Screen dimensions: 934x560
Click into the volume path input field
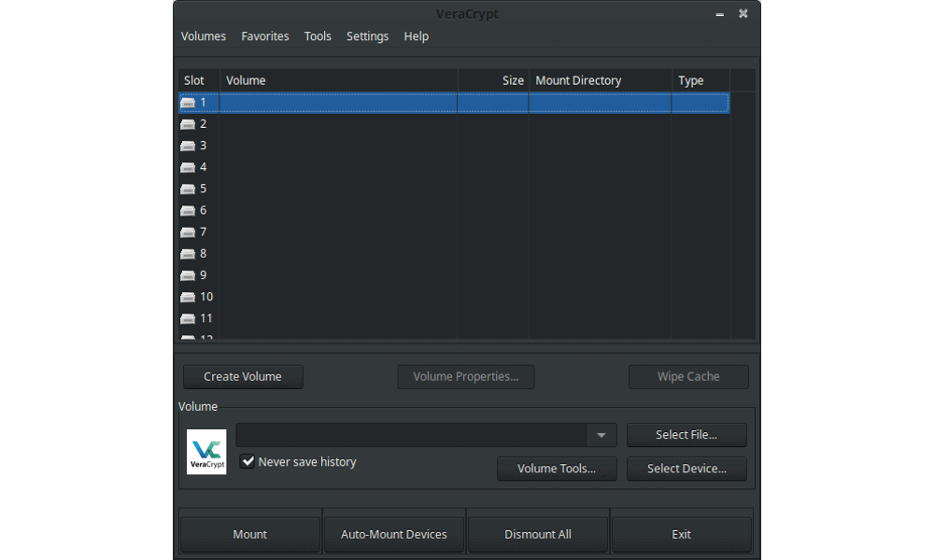411,435
